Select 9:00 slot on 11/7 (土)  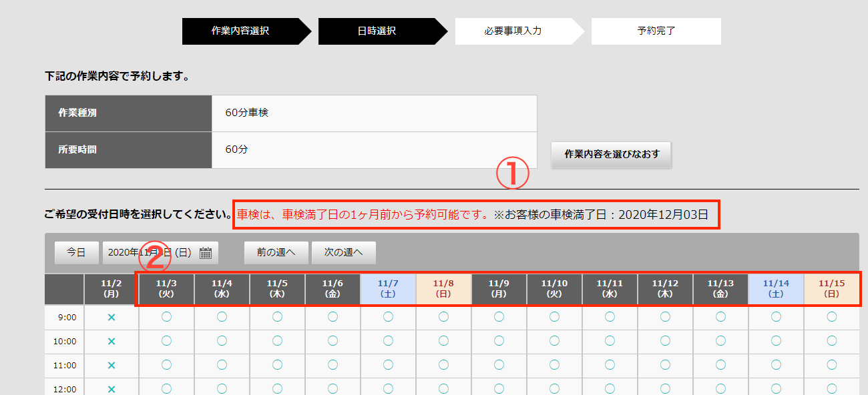point(388,317)
